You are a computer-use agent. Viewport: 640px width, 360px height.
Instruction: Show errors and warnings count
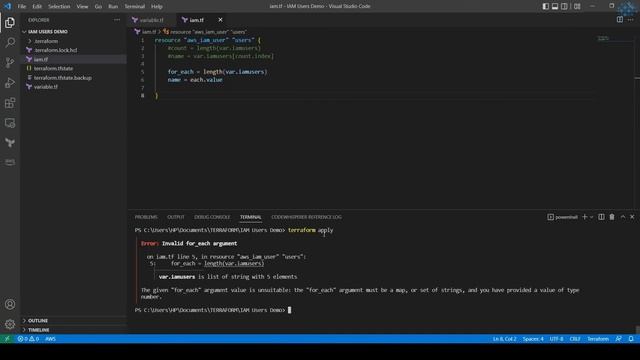28,339
